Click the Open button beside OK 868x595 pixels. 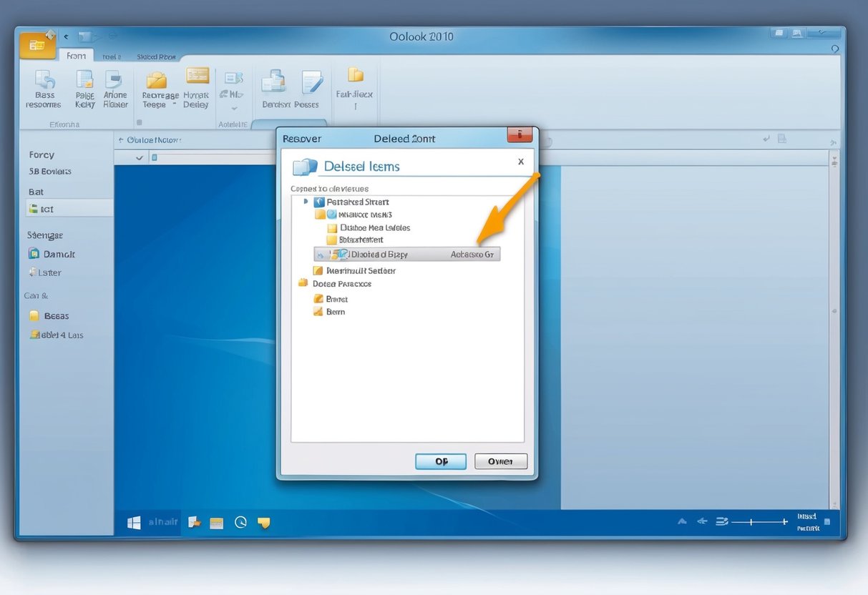[500, 461]
